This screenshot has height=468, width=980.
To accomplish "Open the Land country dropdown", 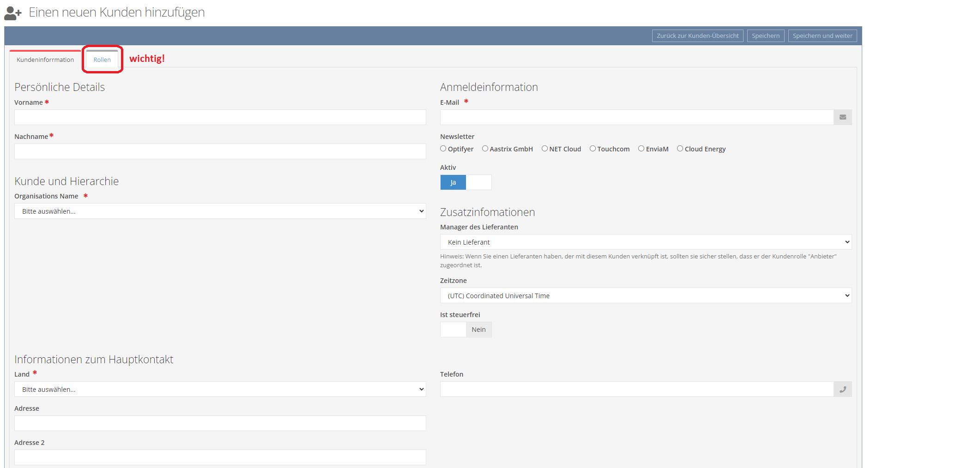I will pyautogui.click(x=220, y=390).
